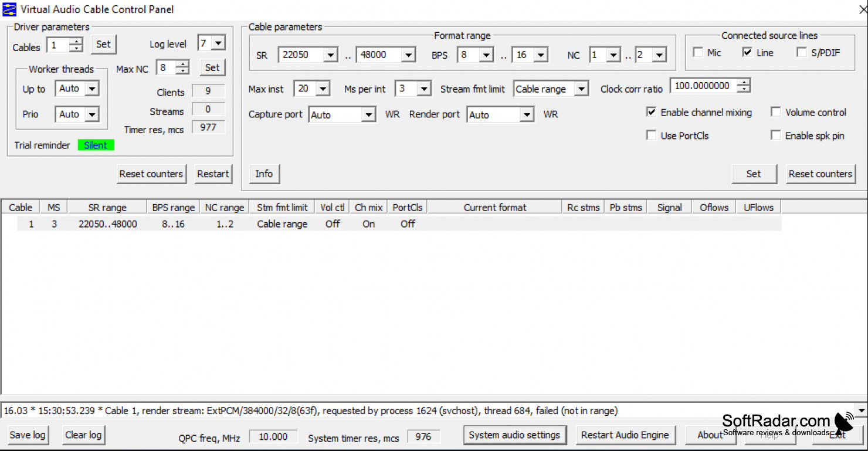This screenshot has width=868, height=451.
Task: Click the Virtual Audio Cable title bar icon
Action: pyautogui.click(x=9, y=9)
